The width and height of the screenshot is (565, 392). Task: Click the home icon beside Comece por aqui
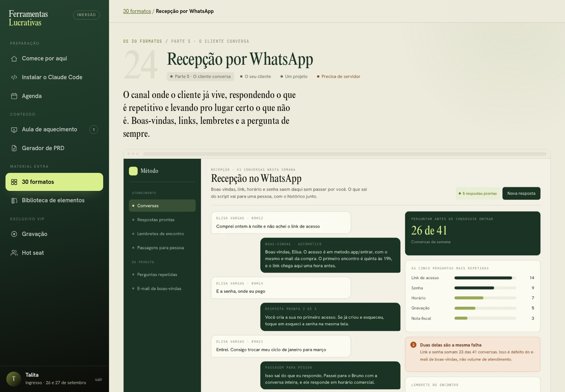point(14,58)
